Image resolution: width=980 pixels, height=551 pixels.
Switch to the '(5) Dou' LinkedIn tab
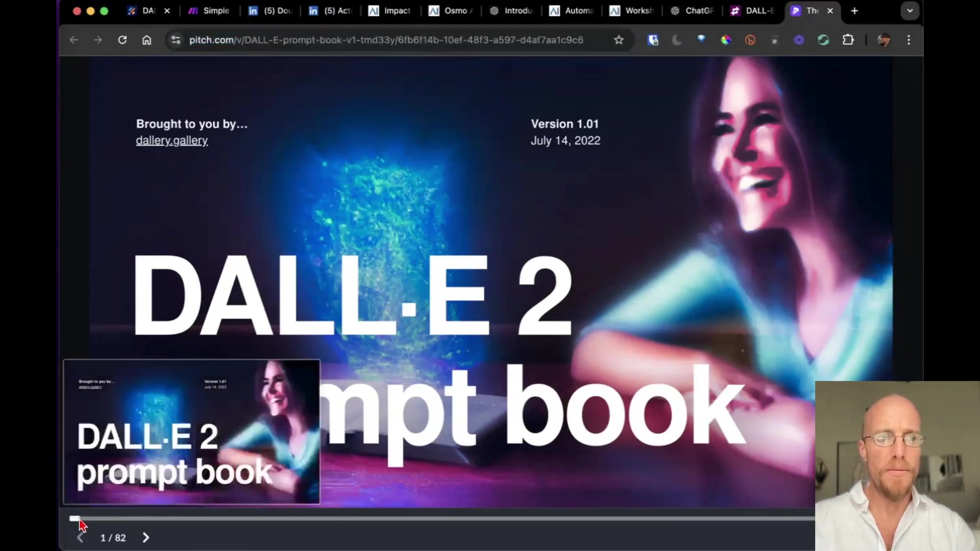point(271,11)
